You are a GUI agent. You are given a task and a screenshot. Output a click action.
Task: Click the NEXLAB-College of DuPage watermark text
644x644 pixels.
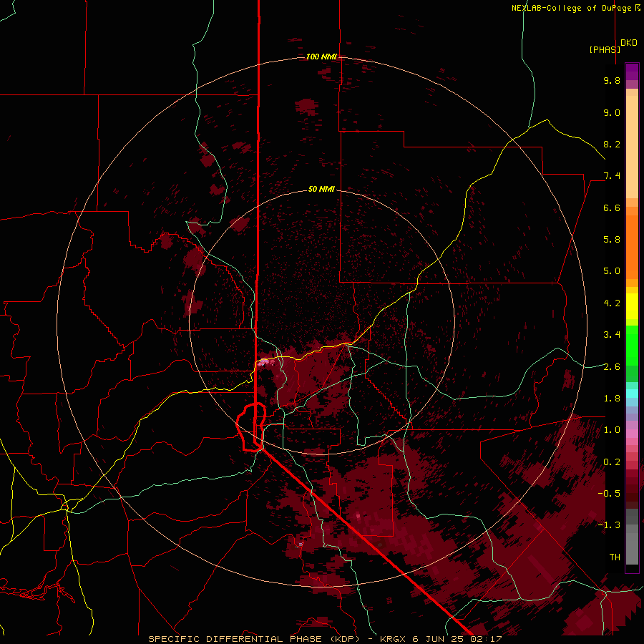click(575, 8)
